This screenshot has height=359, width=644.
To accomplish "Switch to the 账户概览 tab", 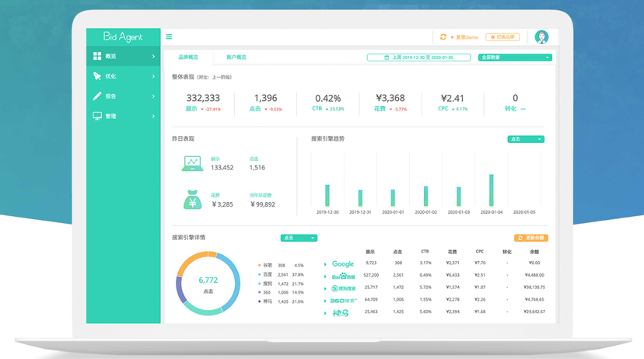I will coord(236,58).
